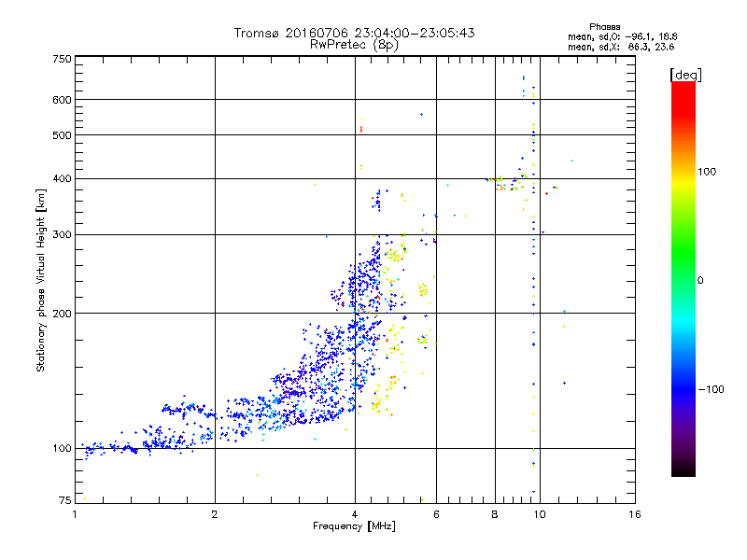Select the 'mean, sd,O: -96.1, 18.8' line
Screen dimensions: 747x560
tap(622, 36)
